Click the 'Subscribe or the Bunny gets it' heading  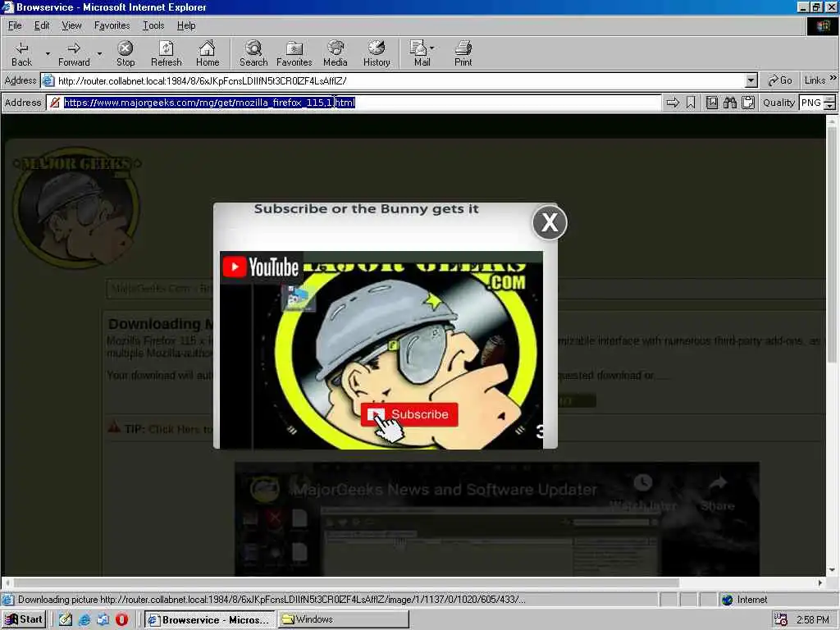(367, 209)
